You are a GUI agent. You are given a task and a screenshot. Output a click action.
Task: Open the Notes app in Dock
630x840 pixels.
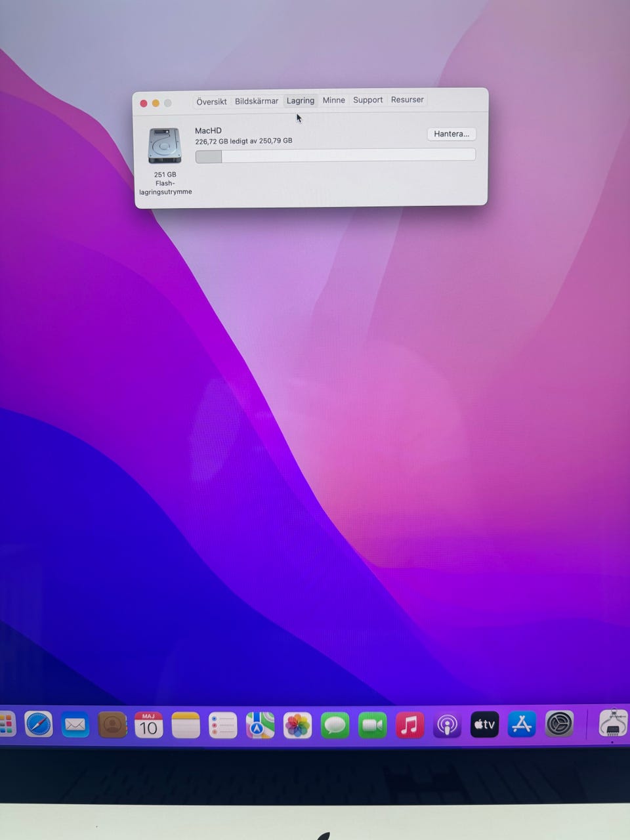186,725
